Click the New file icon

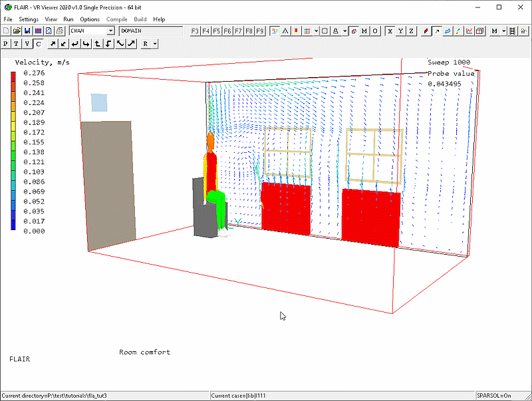tap(6, 31)
